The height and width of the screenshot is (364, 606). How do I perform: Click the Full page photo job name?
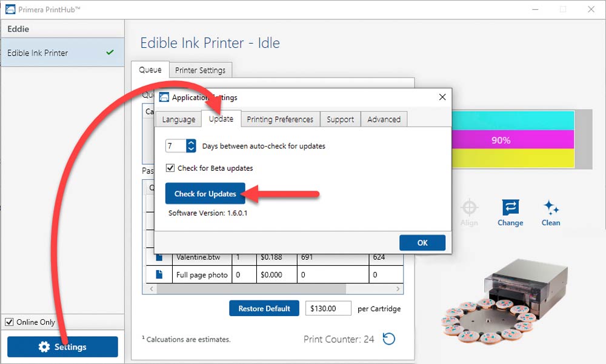pyautogui.click(x=202, y=275)
